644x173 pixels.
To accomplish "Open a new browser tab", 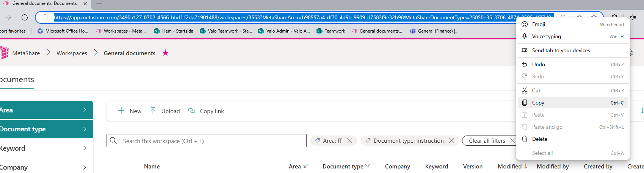I will (x=99, y=4).
